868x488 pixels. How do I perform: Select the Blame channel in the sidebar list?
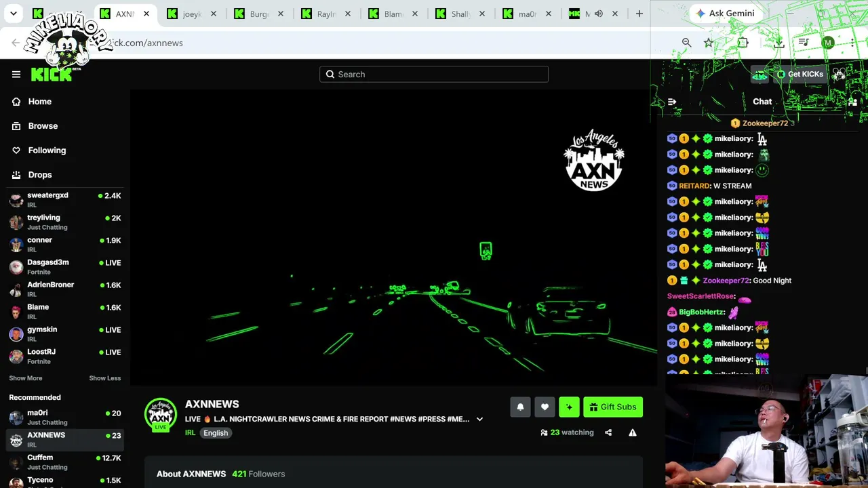(x=65, y=311)
